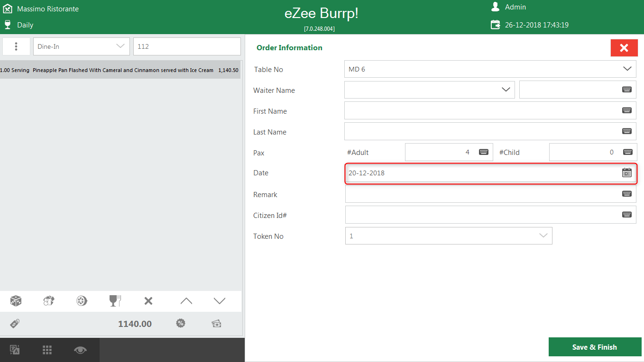Toggle the eye view icon
Image resolution: width=644 pixels, height=362 pixels.
click(80, 350)
